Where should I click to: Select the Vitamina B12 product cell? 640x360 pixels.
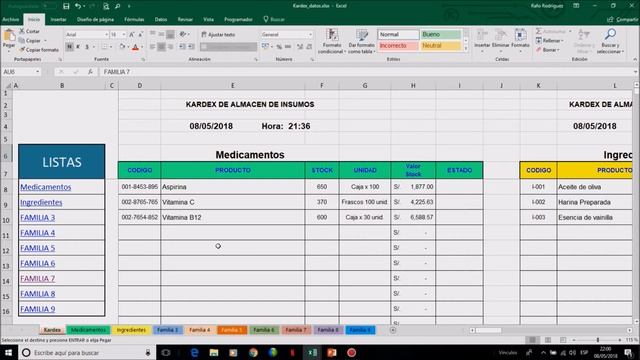[233, 218]
